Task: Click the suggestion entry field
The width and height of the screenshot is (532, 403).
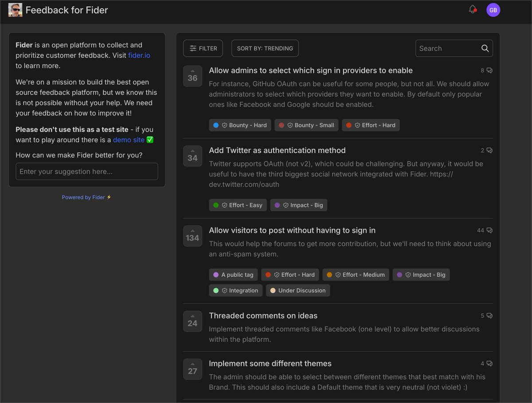Action: [x=86, y=171]
